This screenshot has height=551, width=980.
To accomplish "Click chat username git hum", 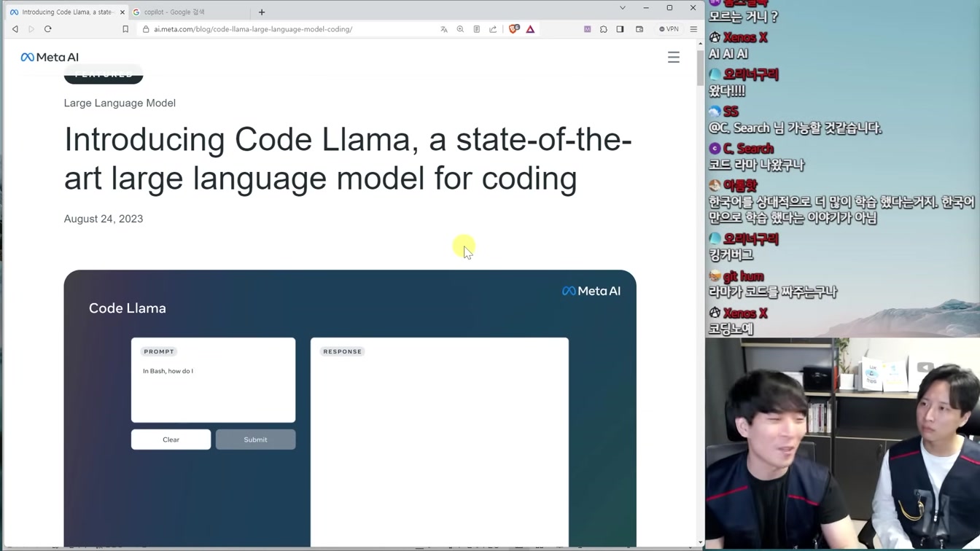I will 743,276.
